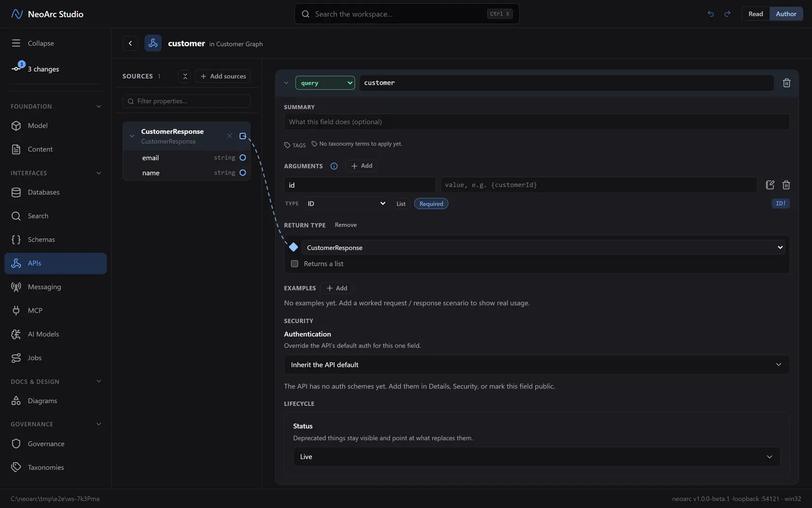Open the AI Models brain icon

(16, 334)
